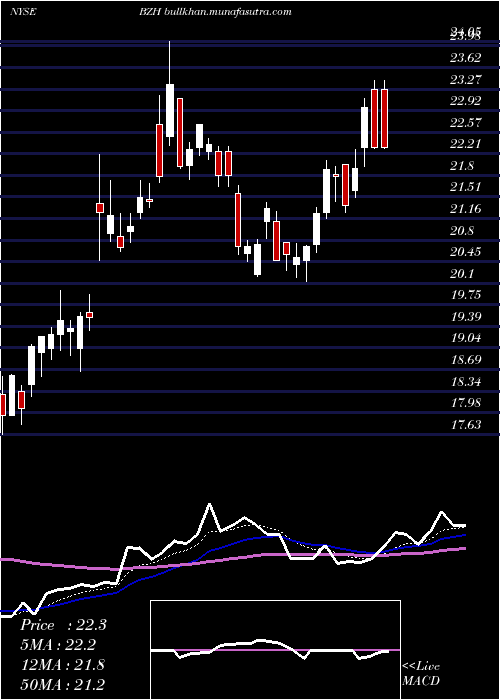Click the 23.27 price axis label
The height and width of the screenshot is (700, 500).
pyautogui.click(x=466, y=79)
